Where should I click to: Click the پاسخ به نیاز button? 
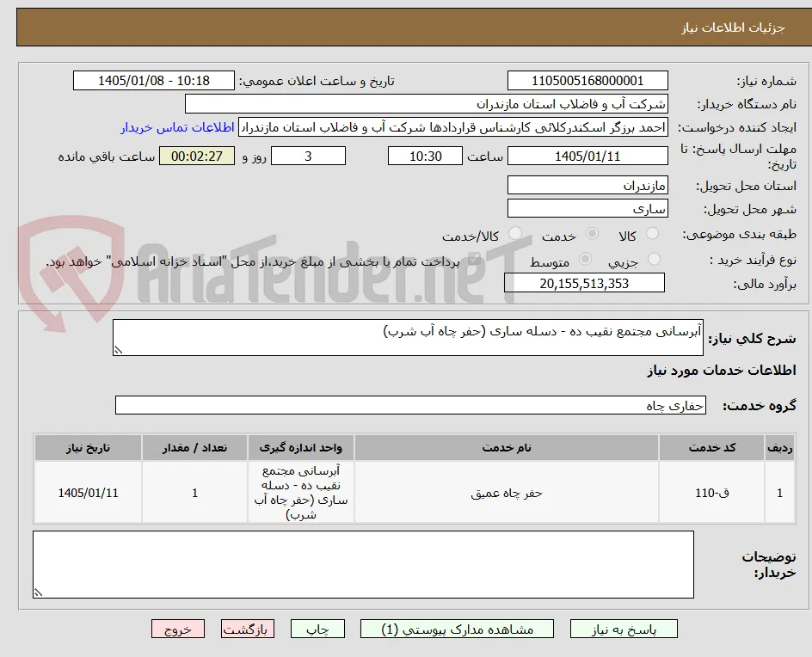click(624, 629)
